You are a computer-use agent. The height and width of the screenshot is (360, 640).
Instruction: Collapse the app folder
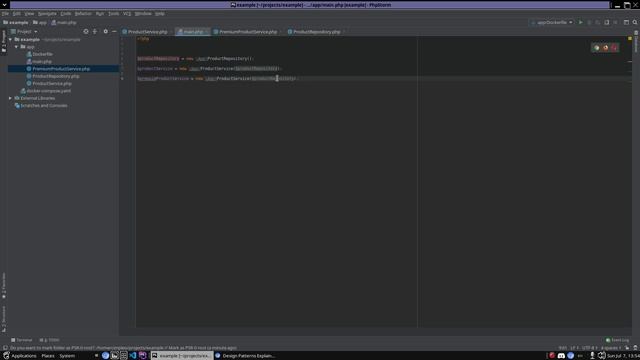(x=16, y=47)
